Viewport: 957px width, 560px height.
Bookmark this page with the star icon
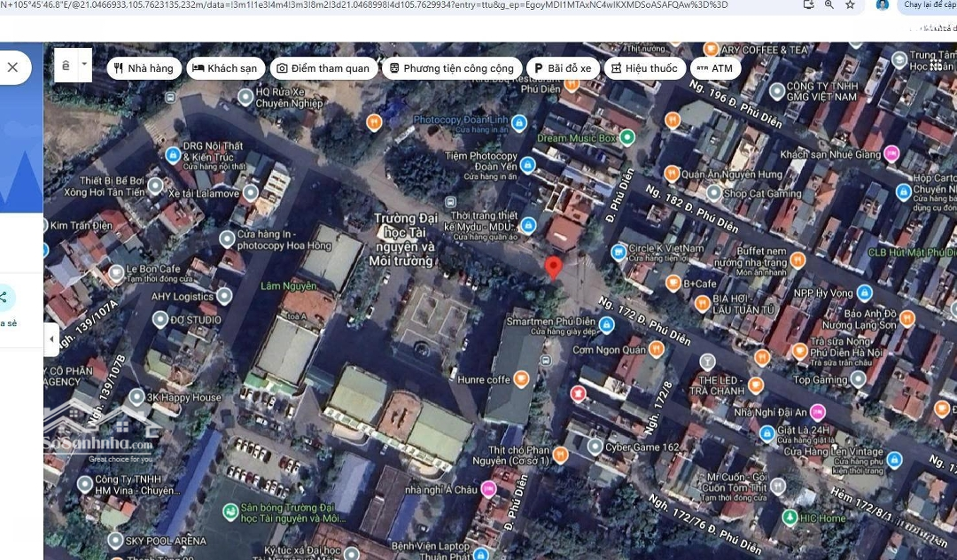[x=850, y=4]
